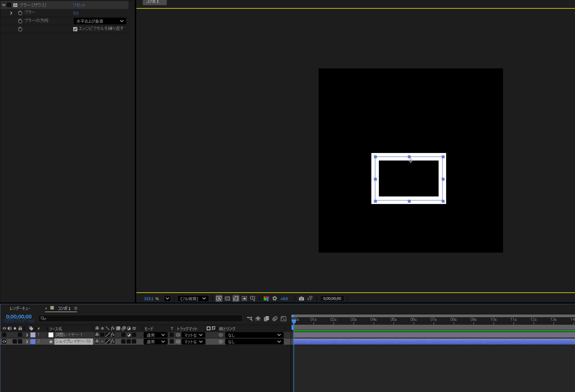Select the コンポ 1 timeline tab
Screen dimensions: 575x392
(64, 308)
